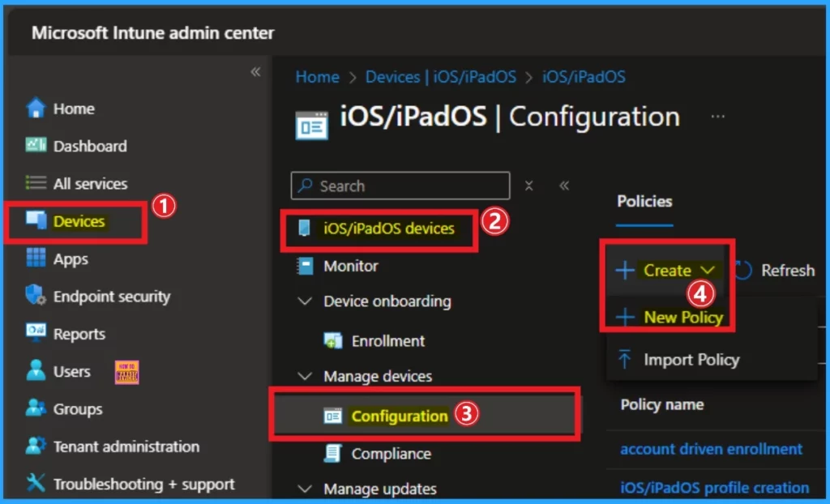Select New Policy from Create menu
Viewport: 830px width, 504px height.
click(670, 317)
